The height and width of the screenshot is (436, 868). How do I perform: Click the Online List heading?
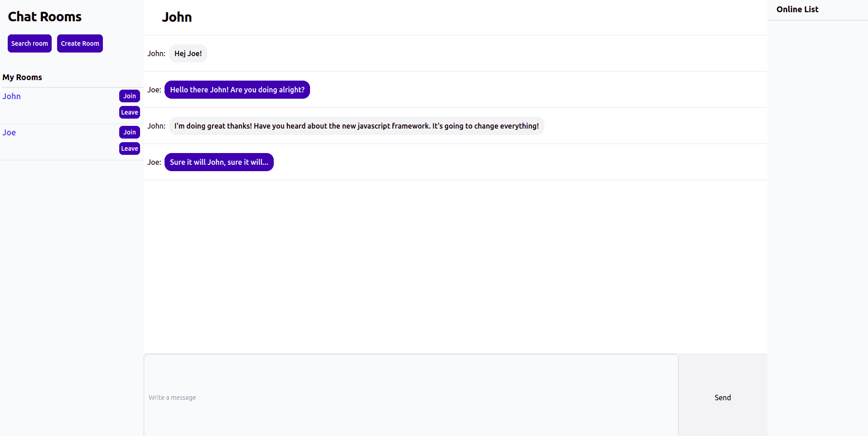tap(797, 10)
